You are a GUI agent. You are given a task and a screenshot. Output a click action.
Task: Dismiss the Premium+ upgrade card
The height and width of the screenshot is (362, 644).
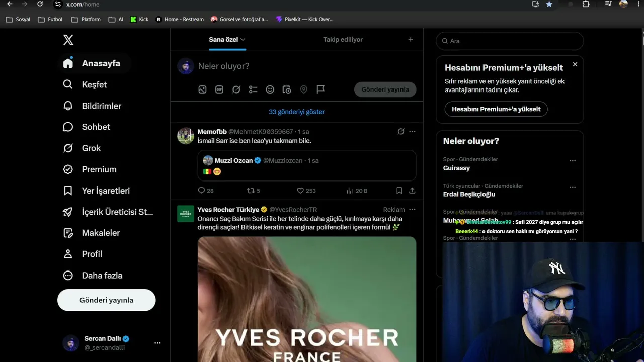(575, 64)
